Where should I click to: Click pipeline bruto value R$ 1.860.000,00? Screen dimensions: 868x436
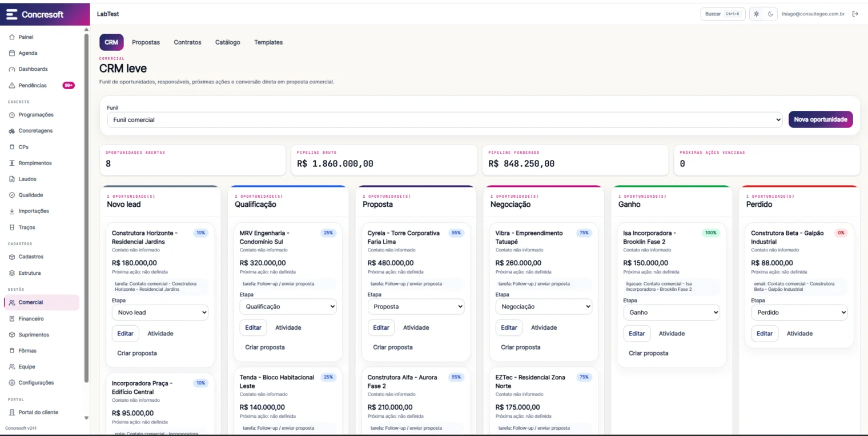pyautogui.click(x=335, y=163)
